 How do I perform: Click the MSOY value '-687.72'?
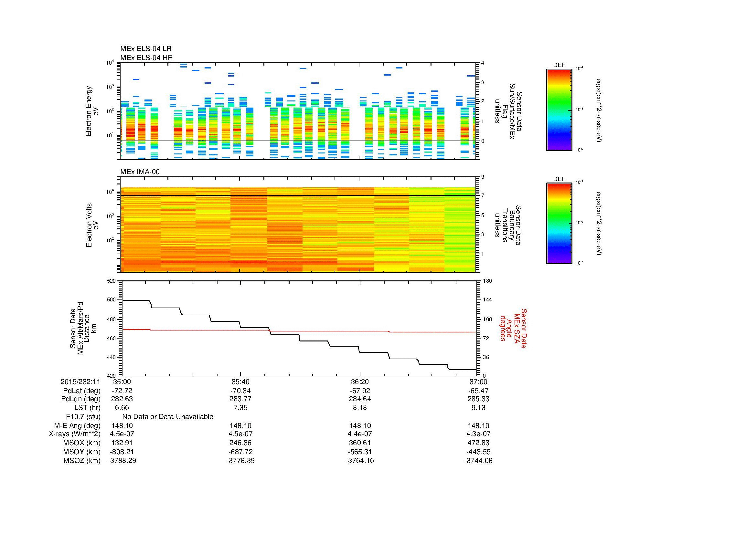[241, 452]
